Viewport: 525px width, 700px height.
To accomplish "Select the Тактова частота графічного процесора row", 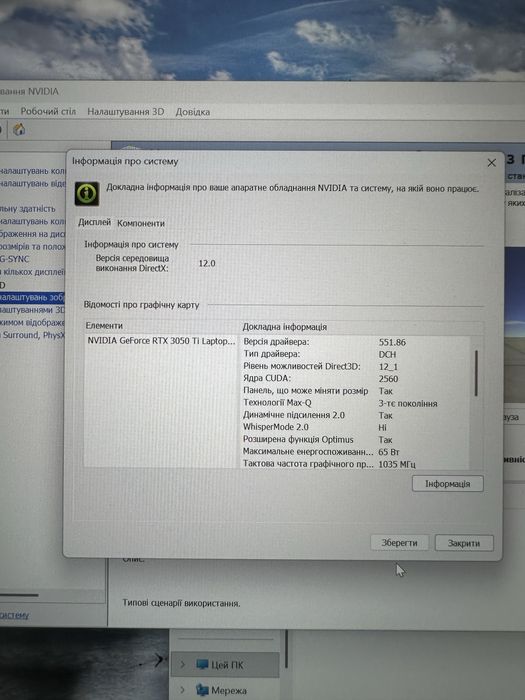I will [355, 464].
